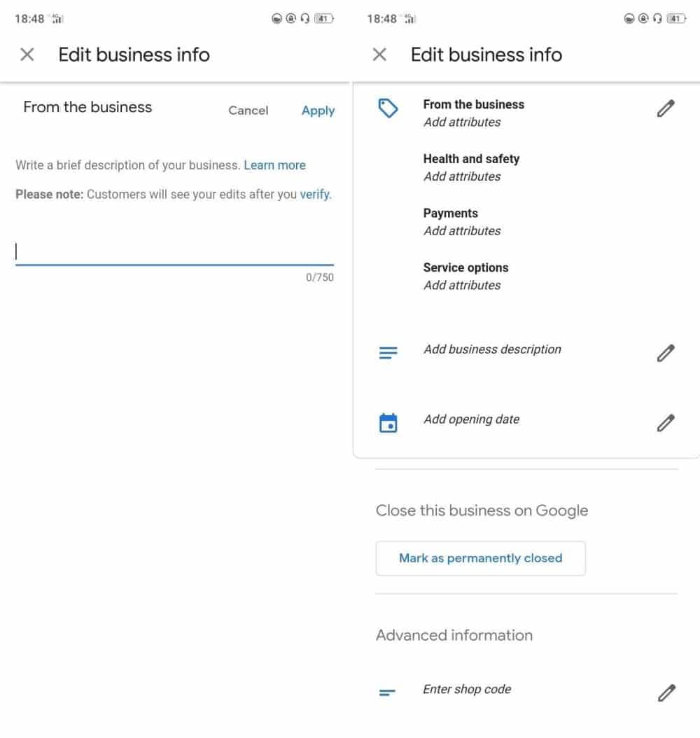The height and width of the screenshot is (738, 700).
Task: Open Health and safety attributes
Action: (471, 167)
